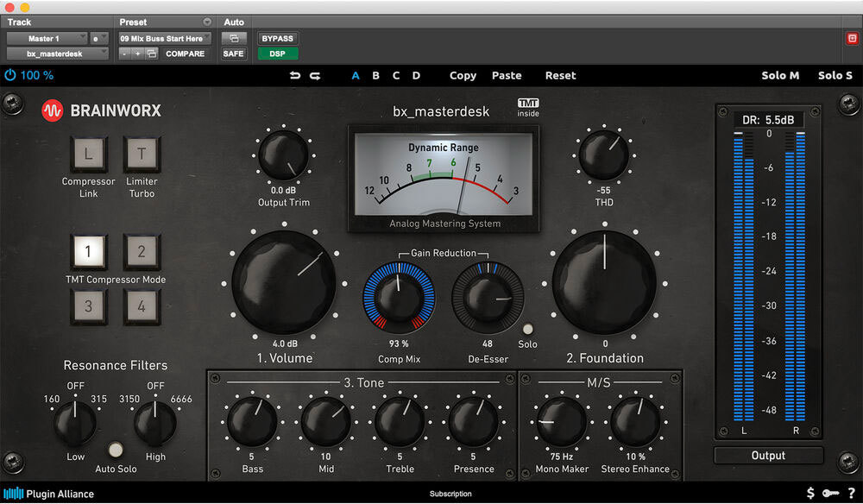863x504 pixels.
Task: Click the large Volume knob
Action: pos(284,282)
